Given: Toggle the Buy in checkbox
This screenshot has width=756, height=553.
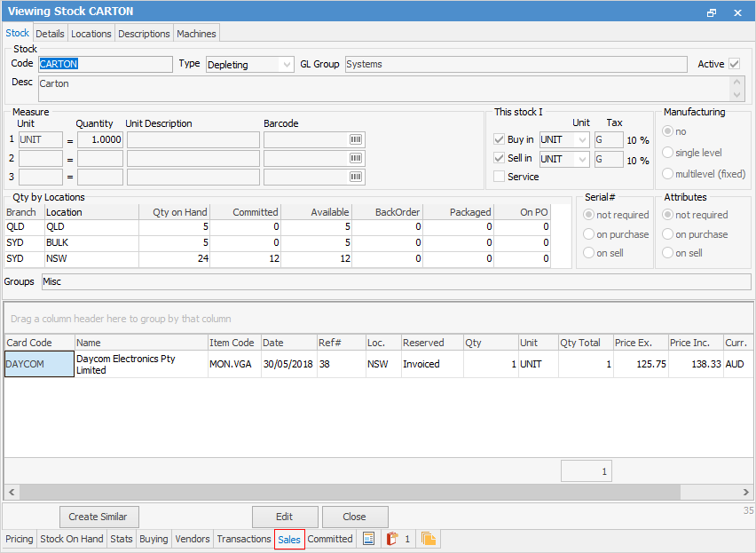Looking at the screenshot, I should click(500, 138).
